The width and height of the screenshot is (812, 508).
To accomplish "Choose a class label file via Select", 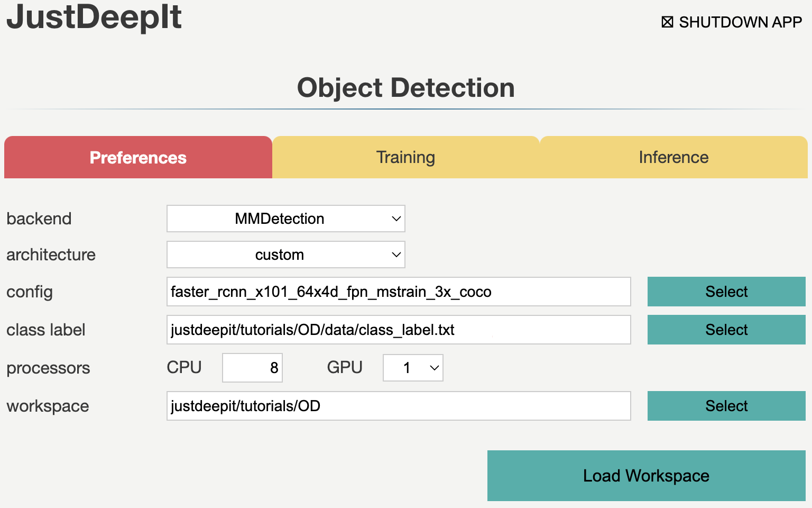I will point(726,330).
